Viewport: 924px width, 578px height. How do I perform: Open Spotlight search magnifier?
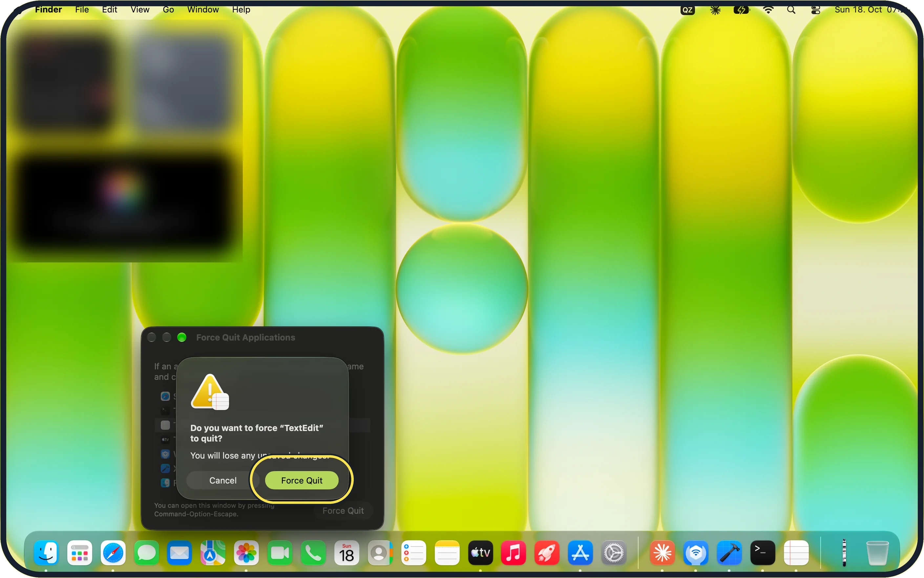point(791,10)
